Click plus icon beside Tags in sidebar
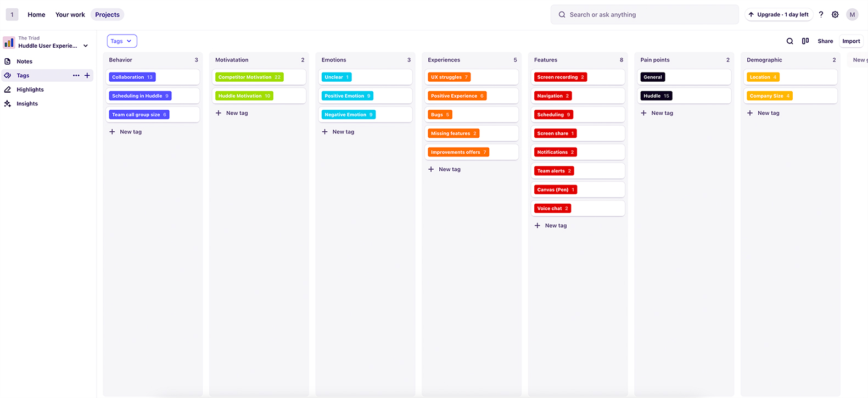Viewport: 868px width, 398px height. point(87,75)
